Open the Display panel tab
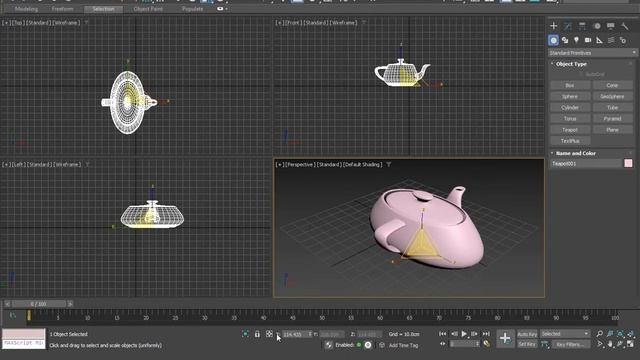Viewport: 640px width, 360px height. pyautogui.click(x=611, y=26)
